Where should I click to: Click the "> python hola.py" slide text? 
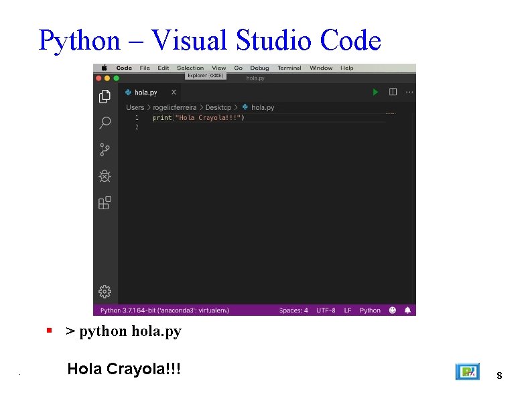tap(124, 331)
